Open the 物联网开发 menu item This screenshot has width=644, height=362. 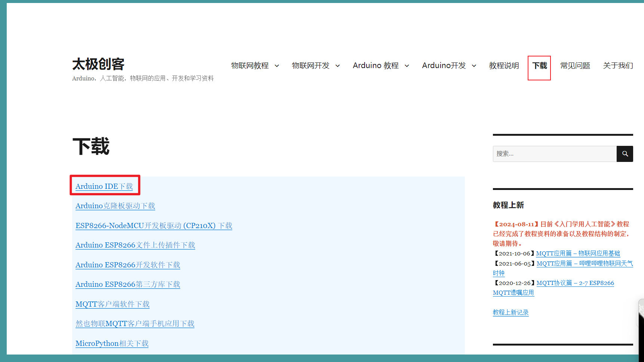(310, 65)
